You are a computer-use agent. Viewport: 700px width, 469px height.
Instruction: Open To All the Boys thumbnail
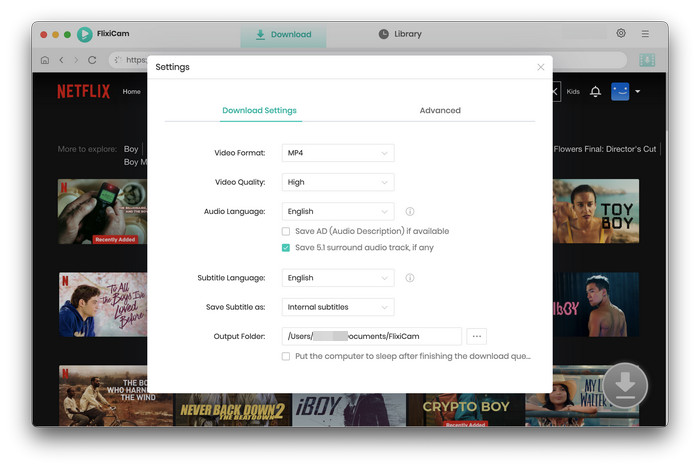pyautogui.click(x=103, y=304)
